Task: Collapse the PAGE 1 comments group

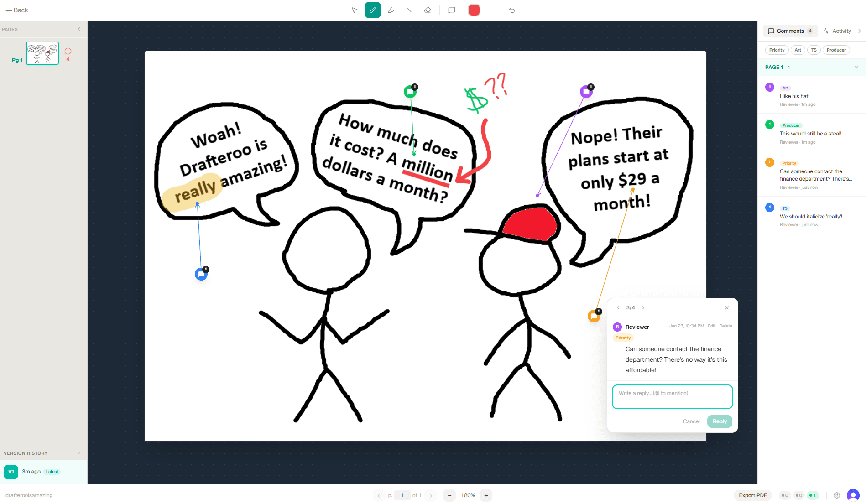Action: [856, 67]
